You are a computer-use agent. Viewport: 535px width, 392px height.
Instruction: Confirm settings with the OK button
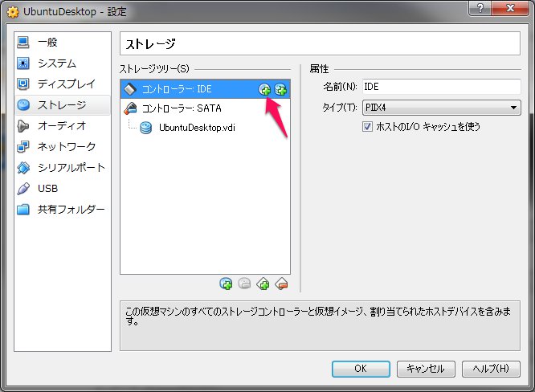click(361, 369)
